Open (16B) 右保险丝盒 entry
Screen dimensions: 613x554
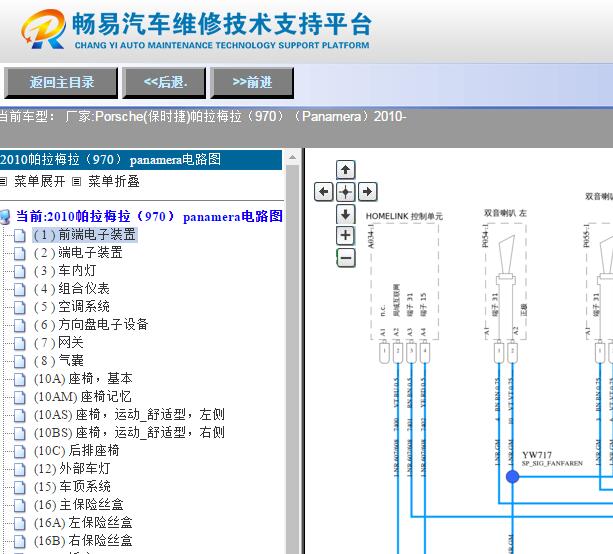tap(83, 540)
